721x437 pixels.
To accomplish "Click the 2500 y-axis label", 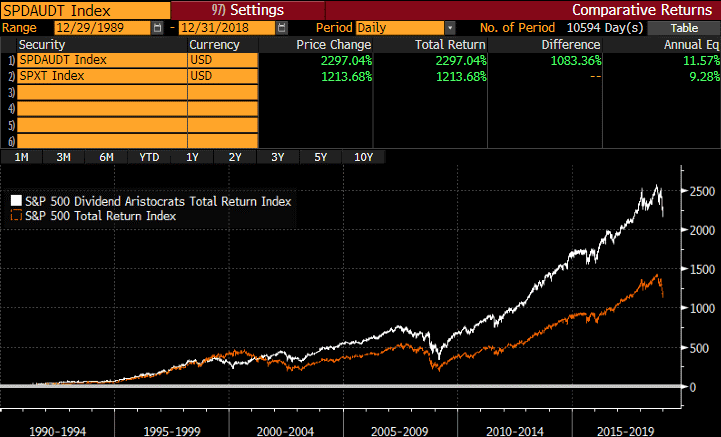I will 703,191.
